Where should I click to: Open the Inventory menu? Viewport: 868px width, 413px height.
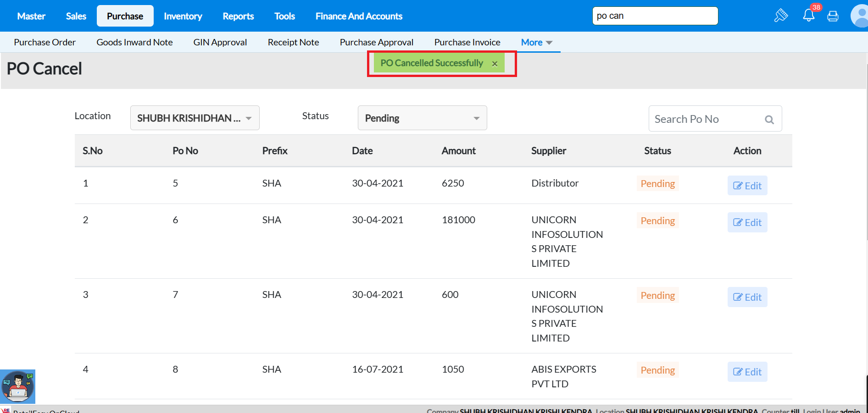tap(183, 16)
